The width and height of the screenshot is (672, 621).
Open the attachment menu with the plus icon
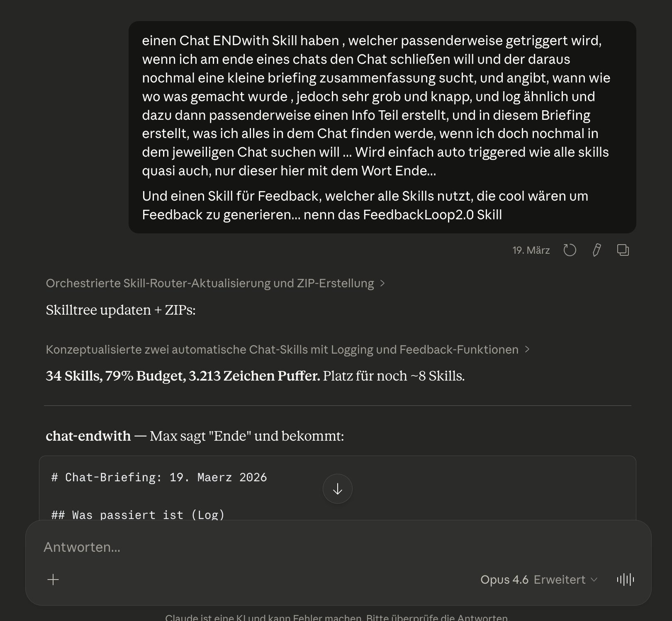[53, 580]
